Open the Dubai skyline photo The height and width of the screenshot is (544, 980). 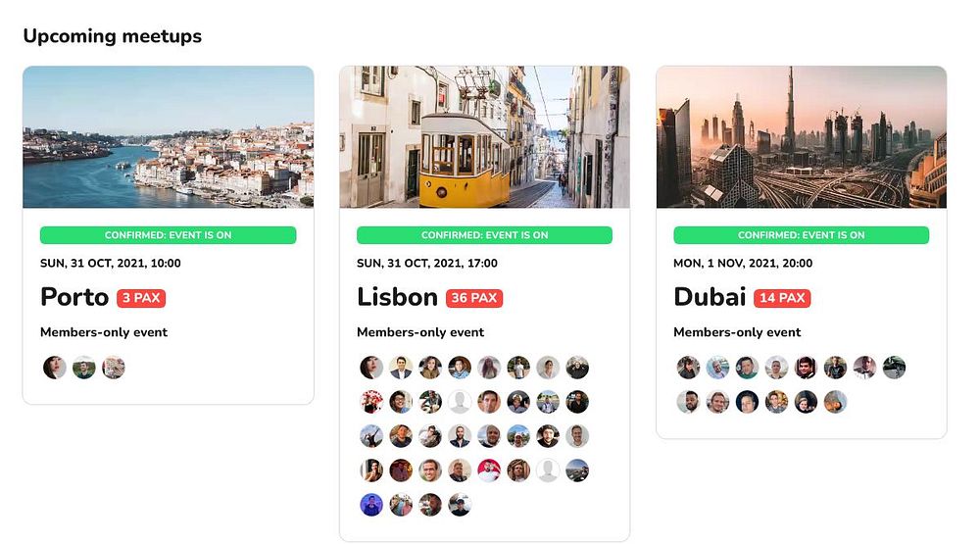802,137
